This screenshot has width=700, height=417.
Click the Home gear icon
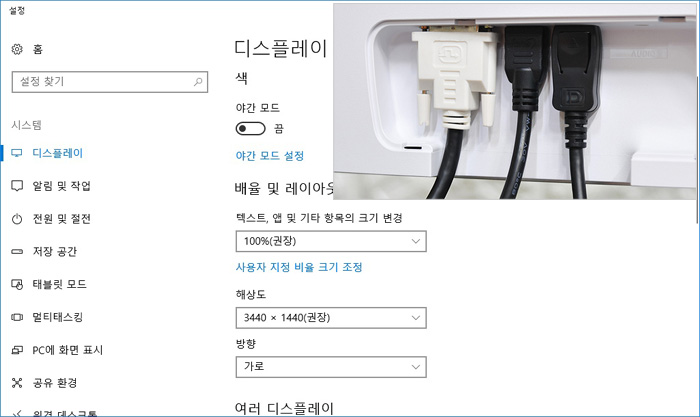point(17,49)
